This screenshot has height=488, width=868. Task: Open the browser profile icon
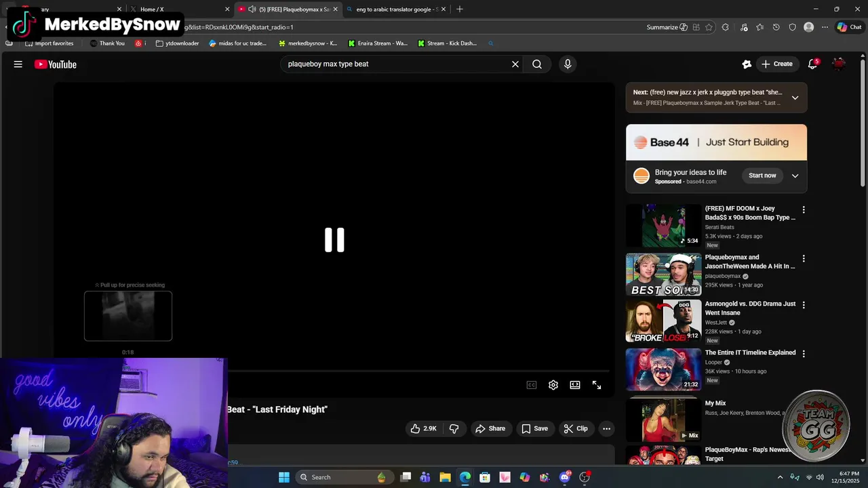coord(808,27)
